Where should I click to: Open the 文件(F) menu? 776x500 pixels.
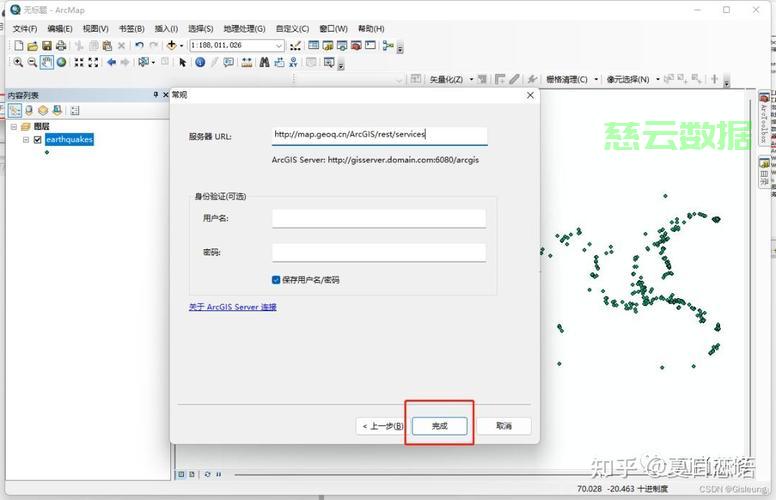tap(25, 29)
